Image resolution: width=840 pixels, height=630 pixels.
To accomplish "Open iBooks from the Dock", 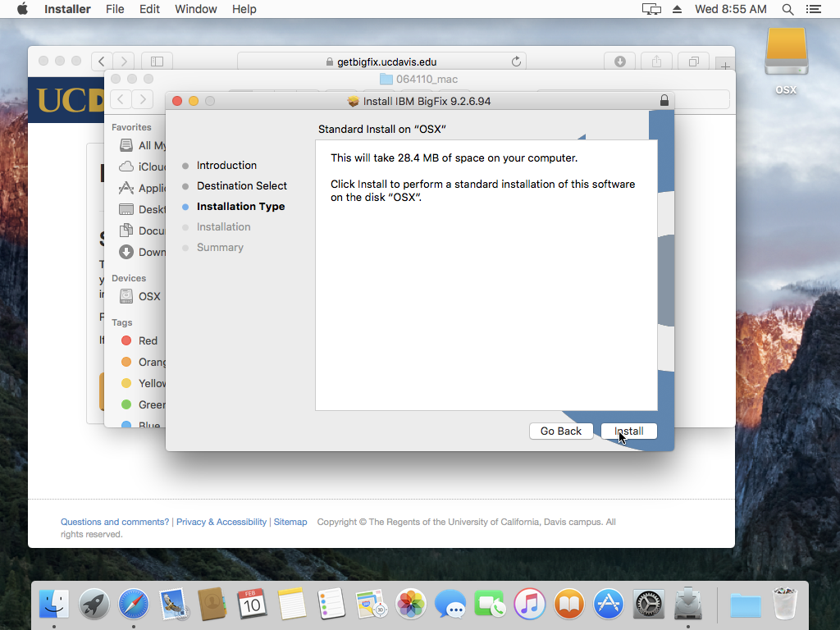I will [x=569, y=605].
